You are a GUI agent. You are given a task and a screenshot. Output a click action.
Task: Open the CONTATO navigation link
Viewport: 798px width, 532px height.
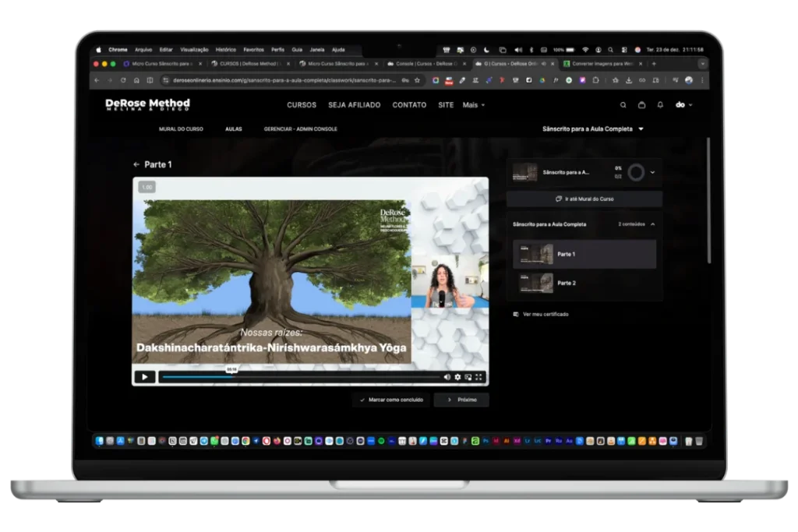pyautogui.click(x=409, y=105)
